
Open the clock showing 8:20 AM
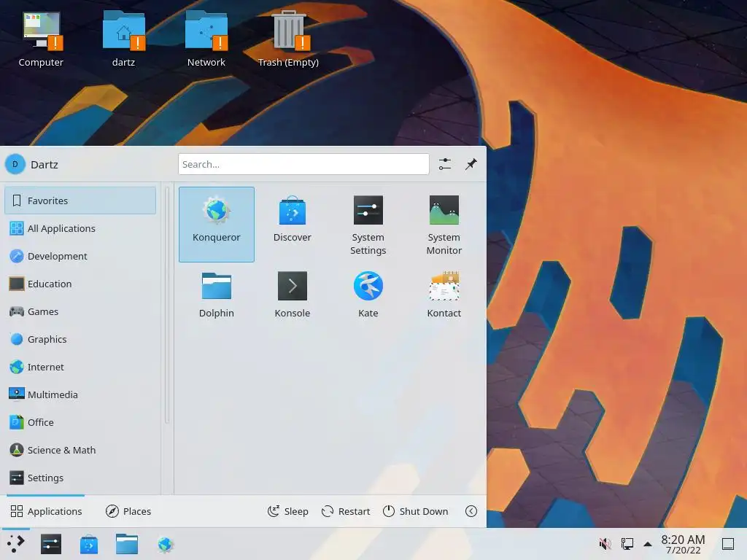coord(683,544)
